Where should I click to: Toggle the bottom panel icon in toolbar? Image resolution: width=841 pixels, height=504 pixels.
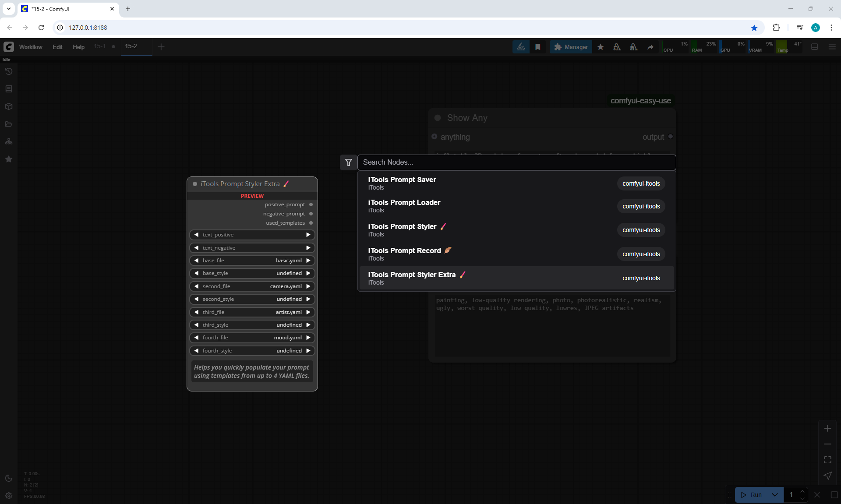(x=814, y=47)
